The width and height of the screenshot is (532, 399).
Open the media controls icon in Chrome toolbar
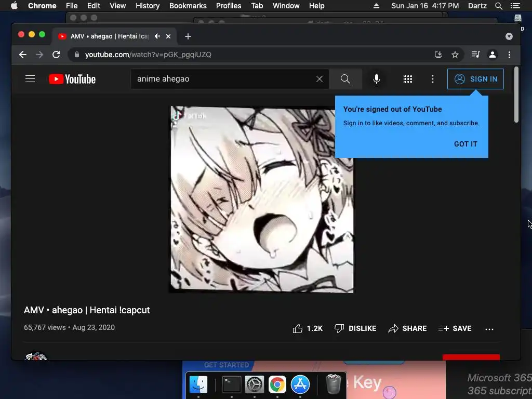(x=476, y=55)
